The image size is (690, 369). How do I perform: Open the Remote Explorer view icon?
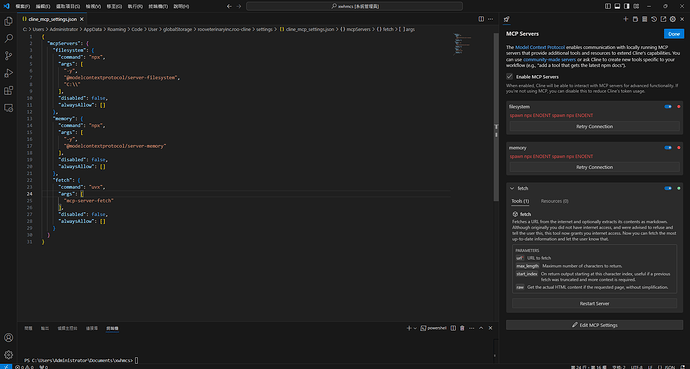pyautogui.click(x=8, y=108)
